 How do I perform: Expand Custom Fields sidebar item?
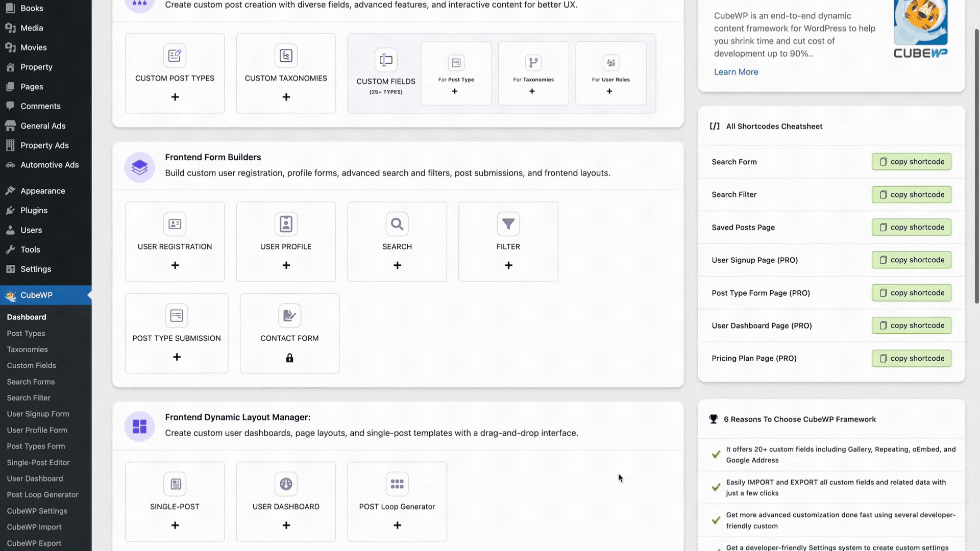pyautogui.click(x=32, y=365)
